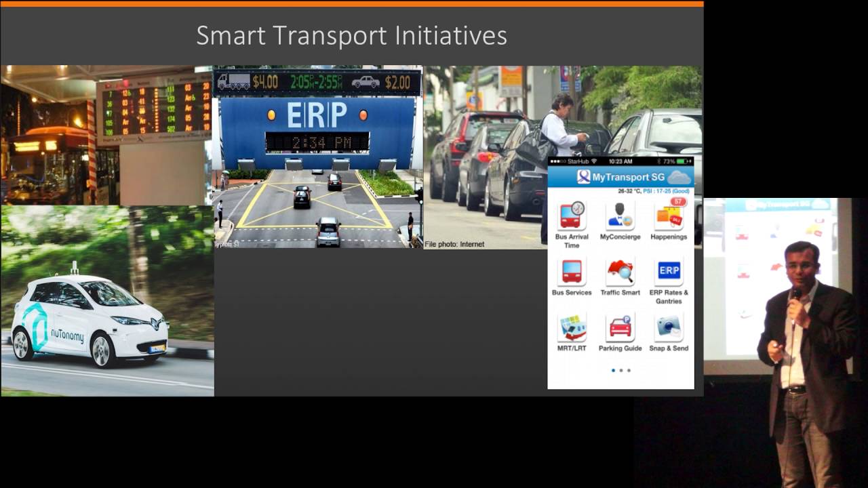The height and width of the screenshot is (488, 868).
Task: Click the MyTransport SG logo in header
Action: (x=584, y=177)
